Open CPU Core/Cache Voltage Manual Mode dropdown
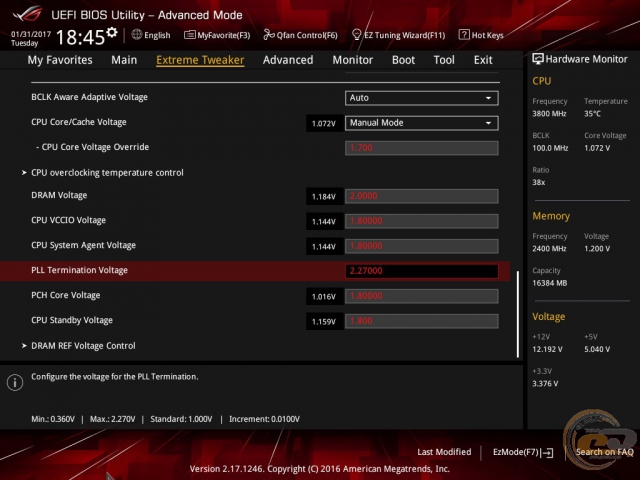Image resolution: width=640 pixels, height=480 pixels. [422, 123]
